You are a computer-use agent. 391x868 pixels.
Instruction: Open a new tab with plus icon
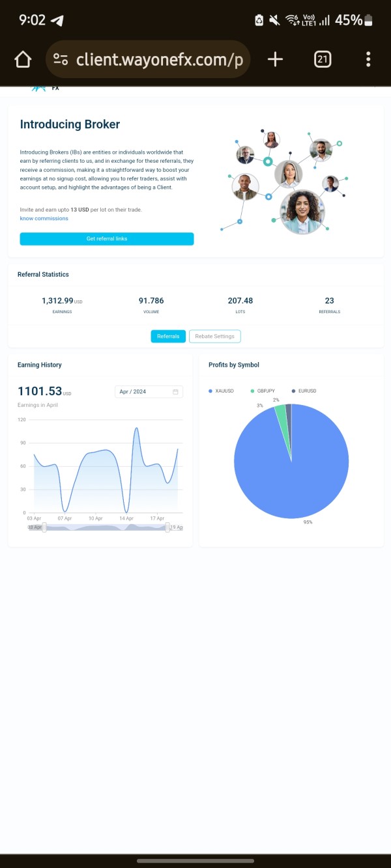point(275,60)
